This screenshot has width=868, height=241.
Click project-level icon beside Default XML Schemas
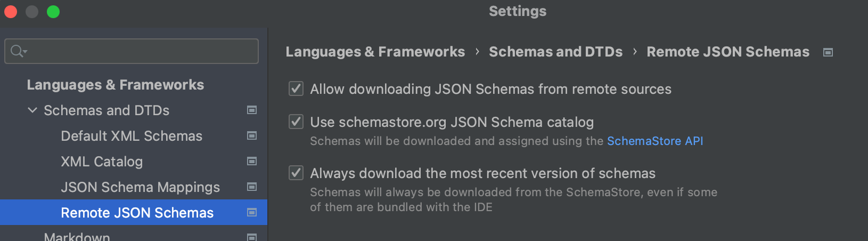[x=252, y=136]
